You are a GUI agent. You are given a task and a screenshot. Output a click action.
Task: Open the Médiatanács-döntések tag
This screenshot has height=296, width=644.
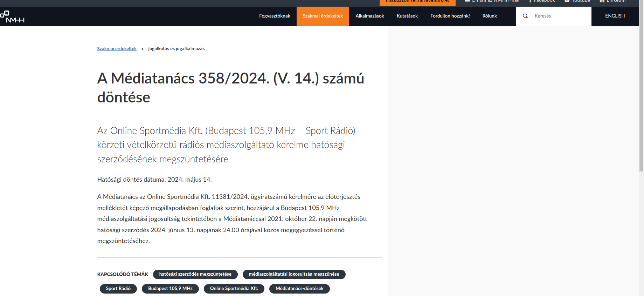tap(299, 289)
